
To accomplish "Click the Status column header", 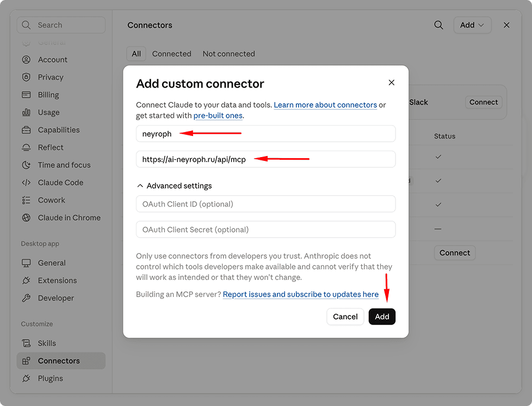I will [444, 136].
